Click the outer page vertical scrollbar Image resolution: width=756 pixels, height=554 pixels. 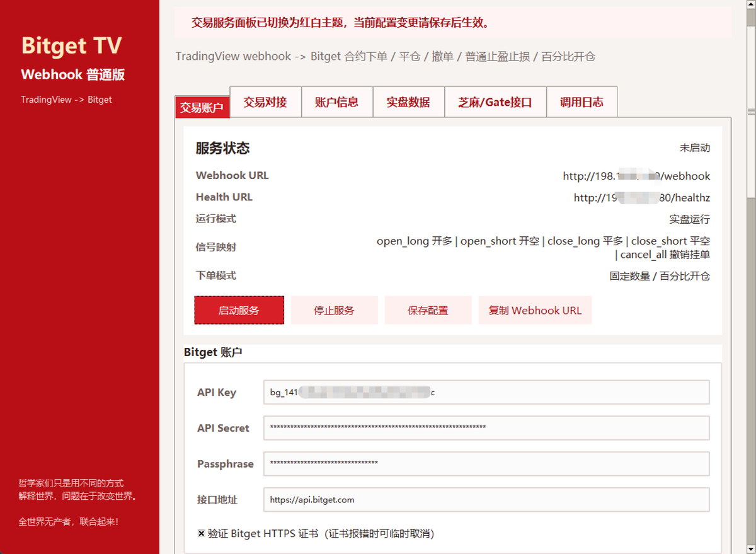coord(751,277)
